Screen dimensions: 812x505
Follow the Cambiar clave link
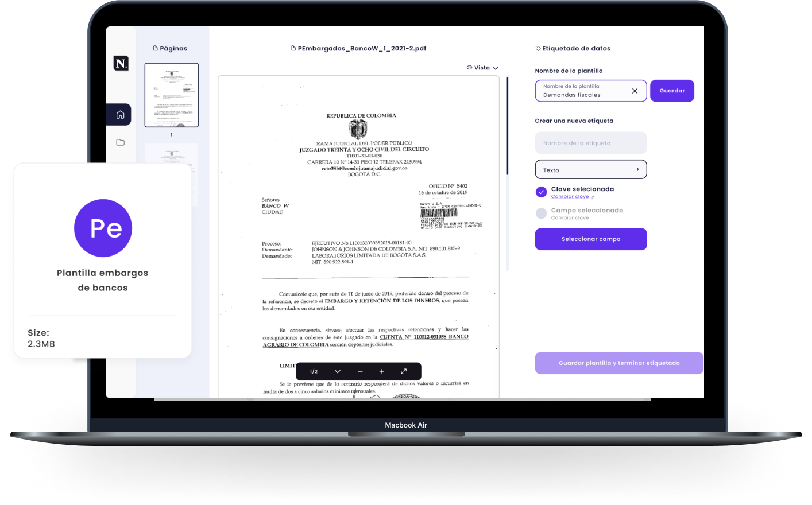click(x=570, y=196)
